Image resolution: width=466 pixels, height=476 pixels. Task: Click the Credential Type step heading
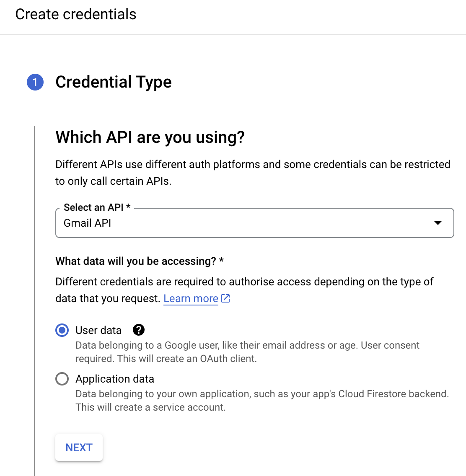coord(114,82)
